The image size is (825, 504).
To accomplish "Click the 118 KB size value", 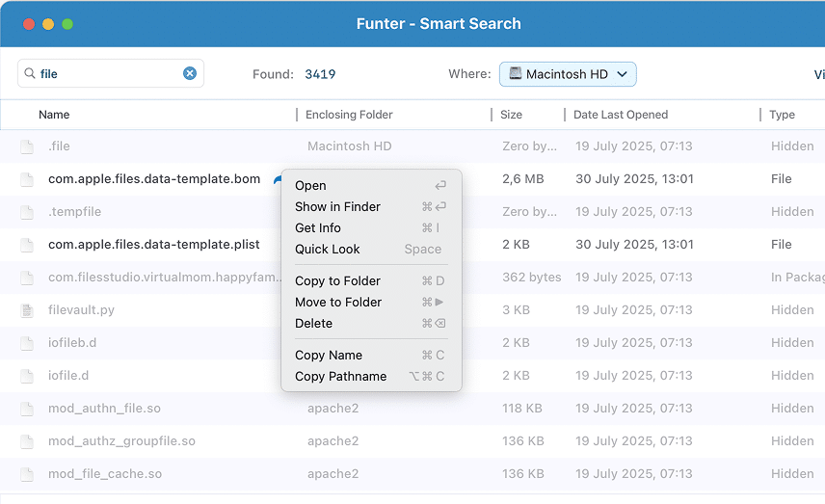I will point(522,409).
